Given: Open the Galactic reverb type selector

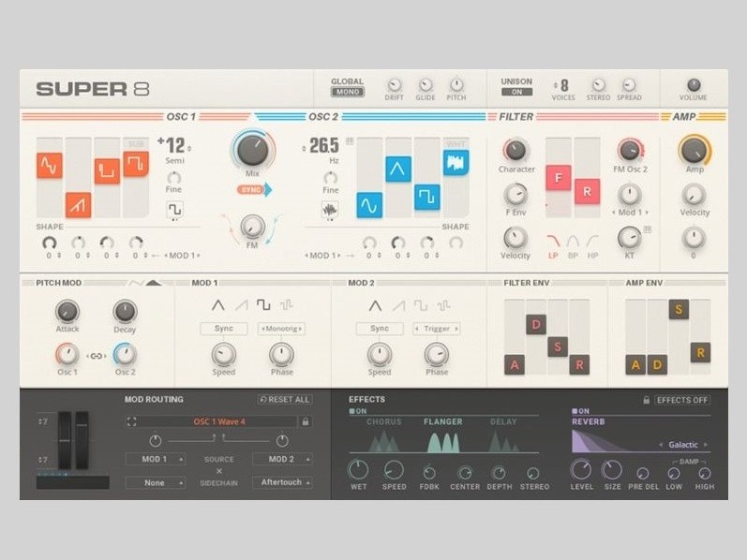Looking at the screenshot, I should pos(683,445).
